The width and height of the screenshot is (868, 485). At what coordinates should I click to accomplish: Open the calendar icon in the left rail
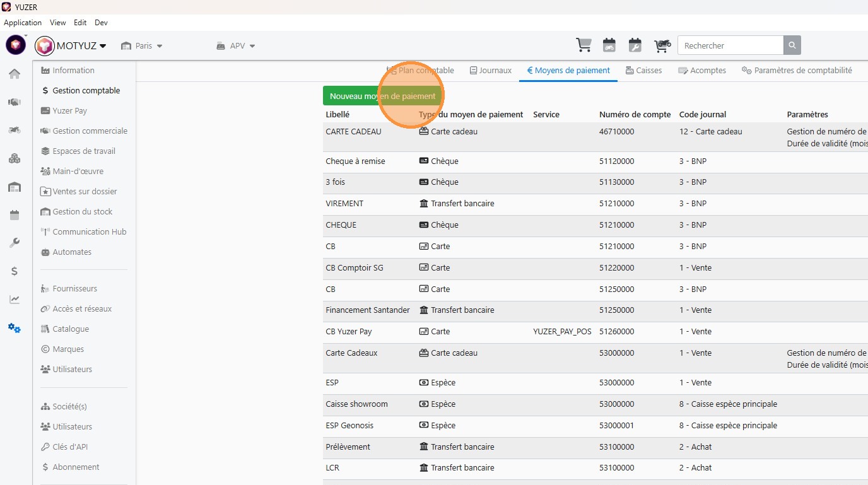15,215
